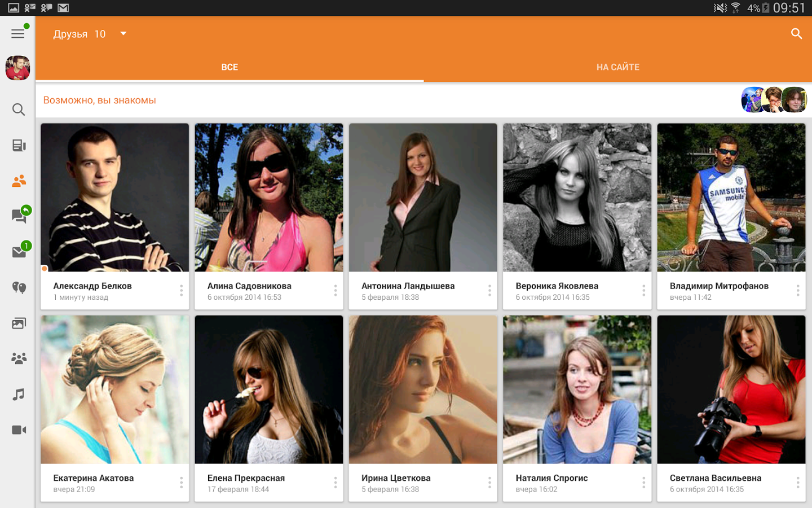Viewport: 812px width, 508px height.
Task: Open the groups icon in sidebar
Action: pyautogui.click(x=19, y=359)
